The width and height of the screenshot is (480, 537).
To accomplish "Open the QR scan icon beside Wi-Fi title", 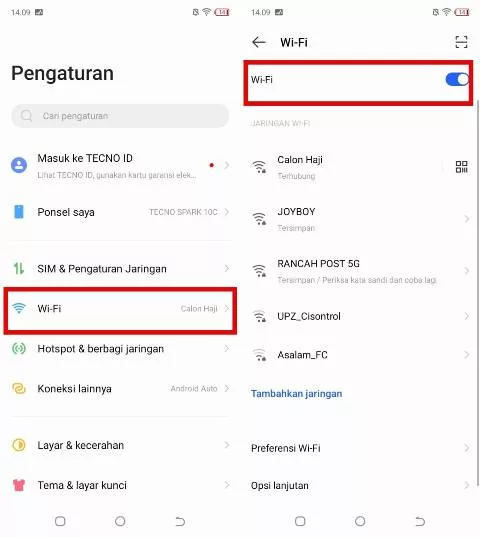I will 461,42.
